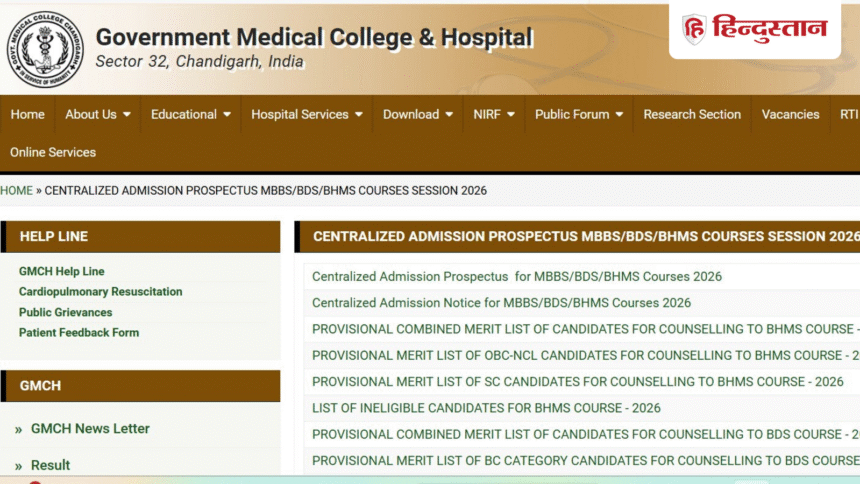The height and width of the screenshot is (484, 860).
Task: Go to the Home menu item
Action: pos(27,114)
